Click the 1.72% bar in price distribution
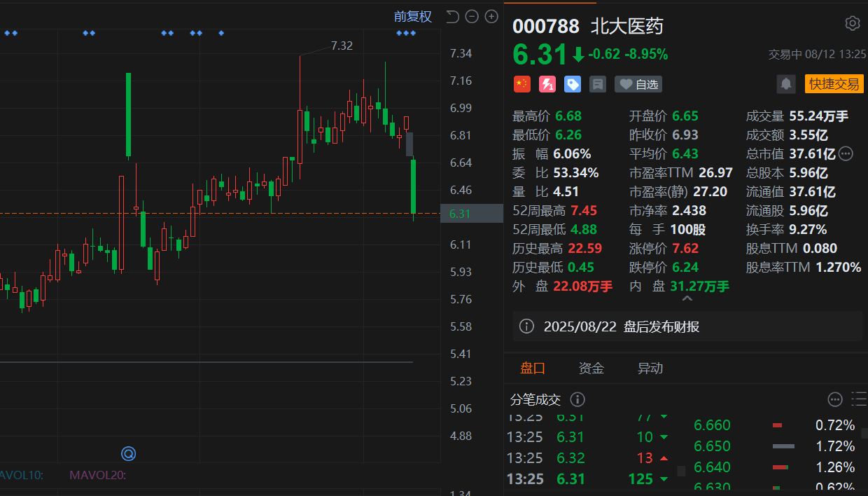The width and height of the screenshot is (868, 496). coord(783,446)
